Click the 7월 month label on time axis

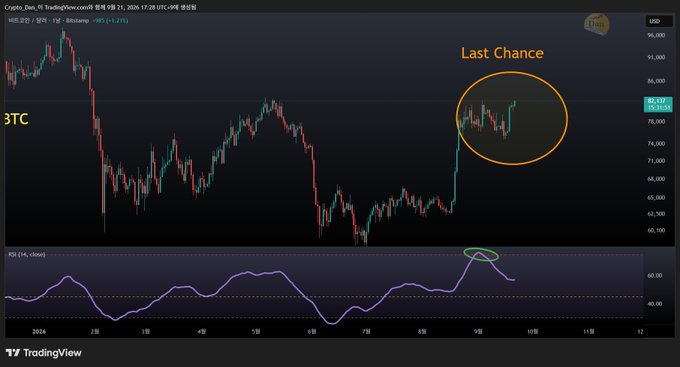(x=366, y=331)
